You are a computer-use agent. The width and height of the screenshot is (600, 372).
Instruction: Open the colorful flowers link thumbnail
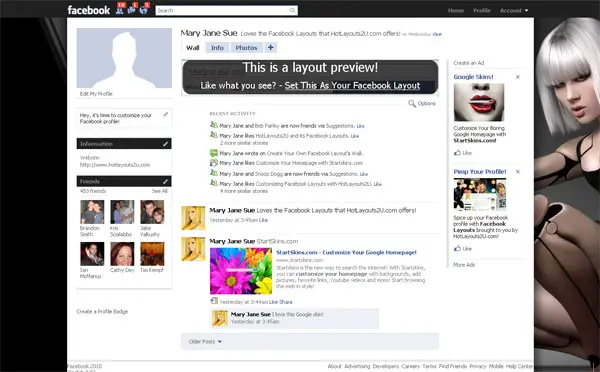coord(241,271)
